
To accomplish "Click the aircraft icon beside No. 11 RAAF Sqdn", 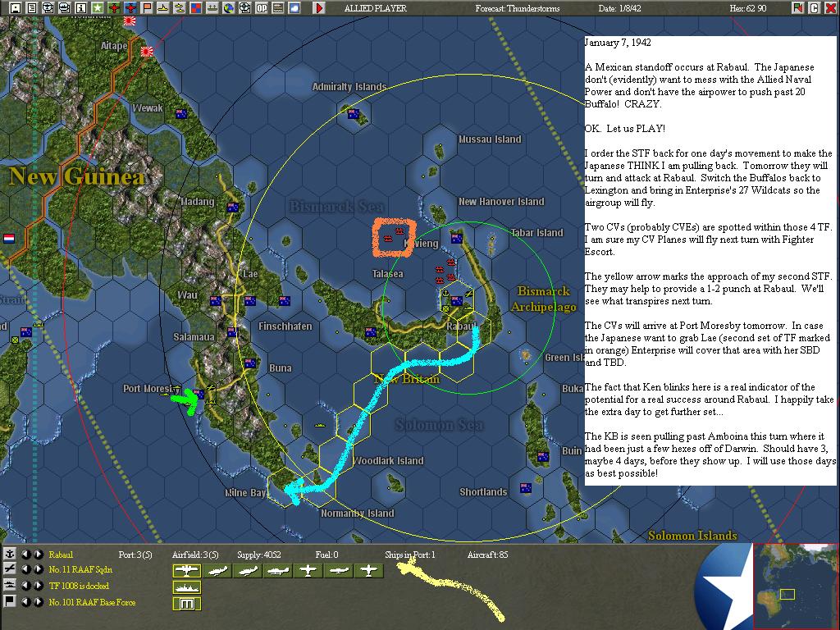I will click(10, 569).
